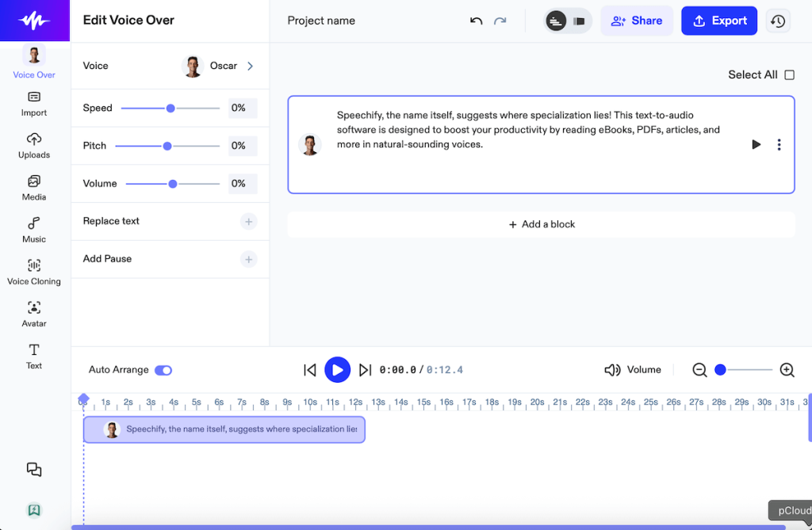Switch to the video layout view toggle

pos(579,21)
